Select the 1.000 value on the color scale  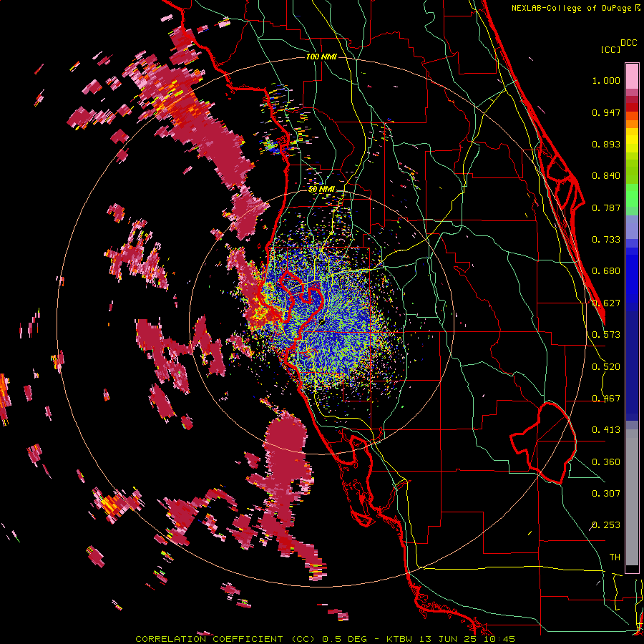[x=606, y=80]
